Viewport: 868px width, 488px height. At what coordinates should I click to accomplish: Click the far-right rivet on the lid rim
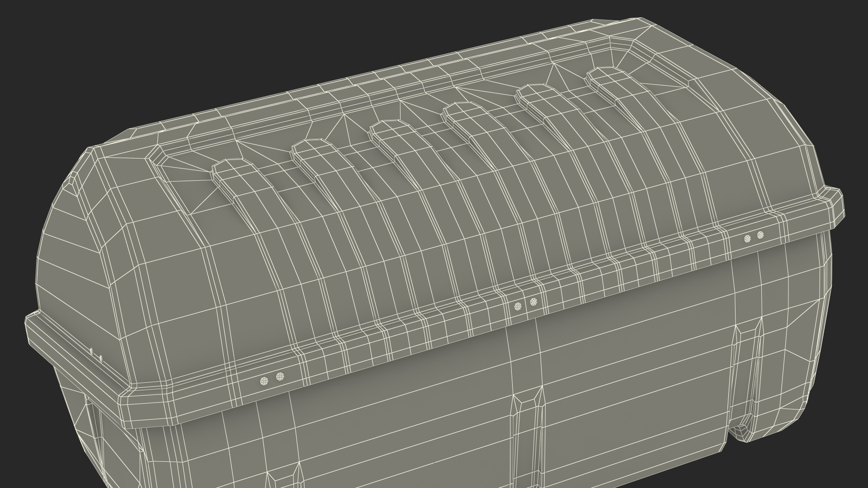760,235
